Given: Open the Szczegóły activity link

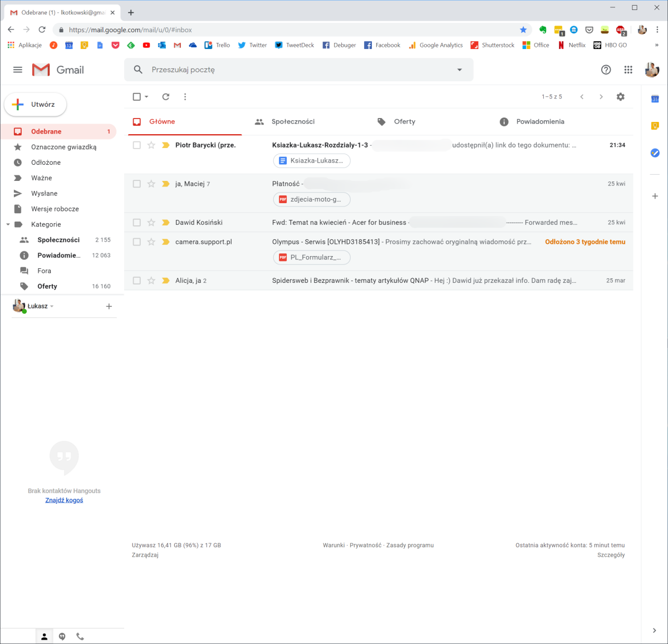Looking at the screenshot, I should point(611,555).
